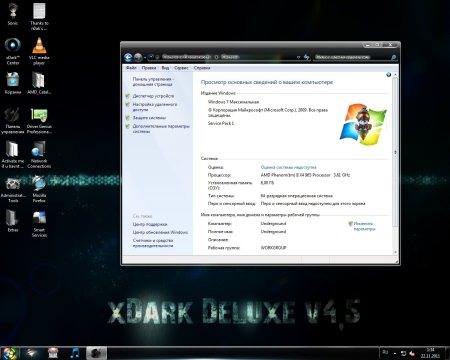Open Network Connections desktop icon
The width and height of the screenshot is (450, 360).
39,154
